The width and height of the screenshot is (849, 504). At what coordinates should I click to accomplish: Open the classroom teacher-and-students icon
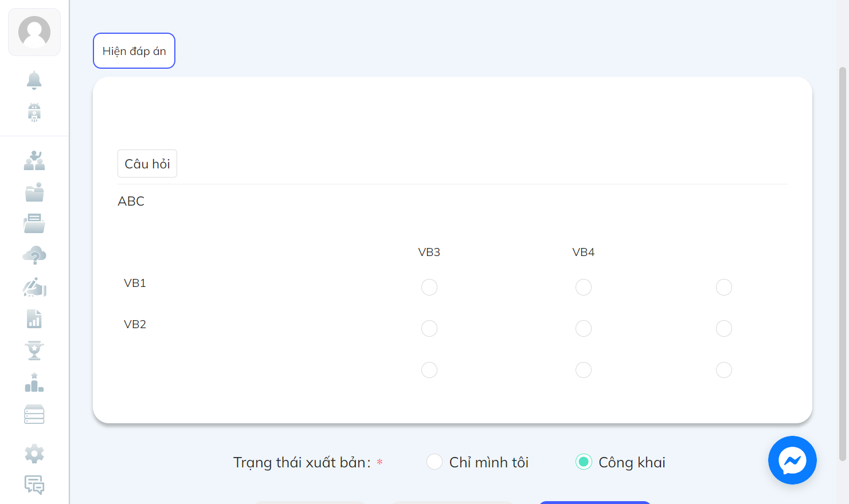coord(34,160)
